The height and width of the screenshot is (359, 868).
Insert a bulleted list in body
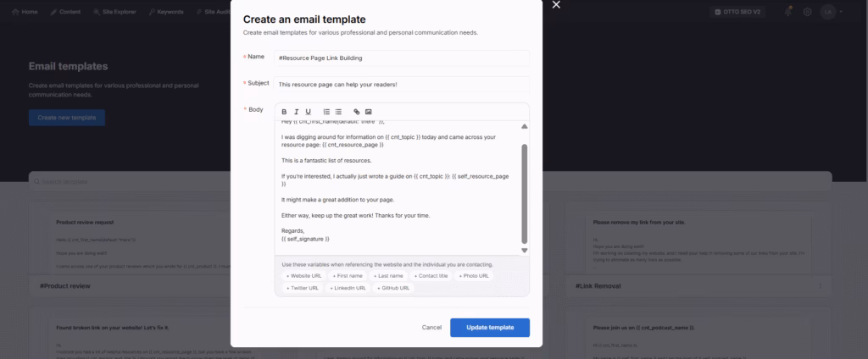tap(338, 112)
